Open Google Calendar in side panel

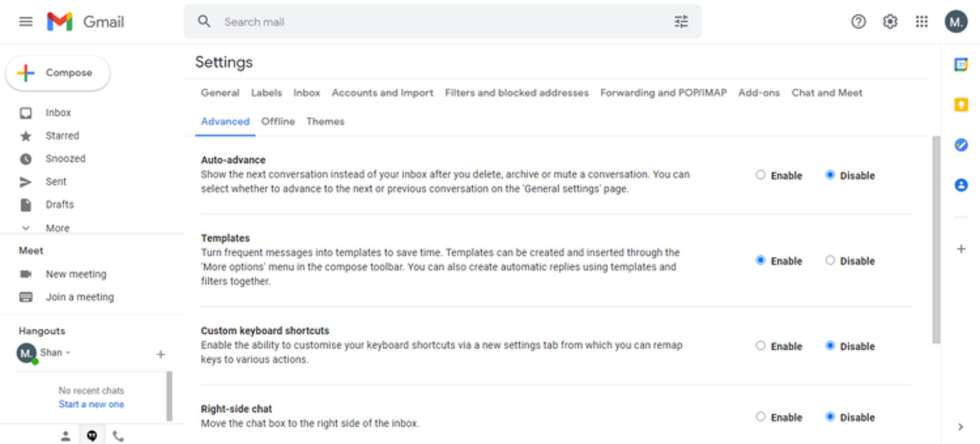click(x=961, y=65)
